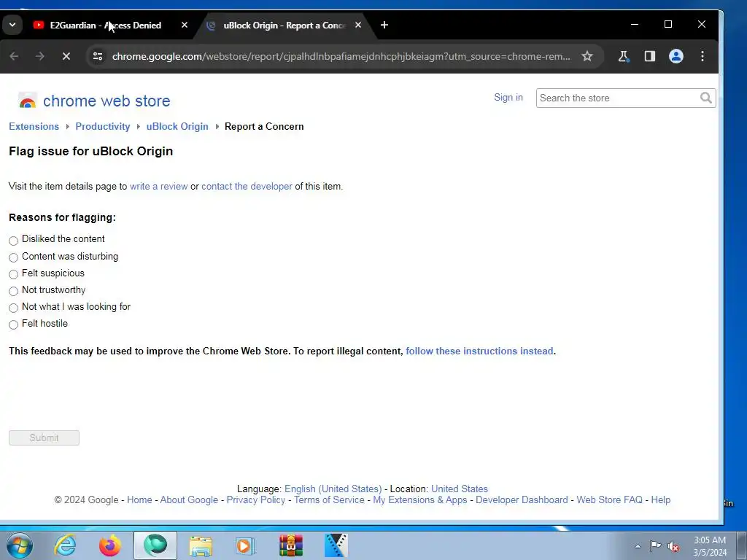The width and height of the screenshot is (747, 560).
Task: Open the taskbar clock showing 3:05 AM
Action: point(710,546)
